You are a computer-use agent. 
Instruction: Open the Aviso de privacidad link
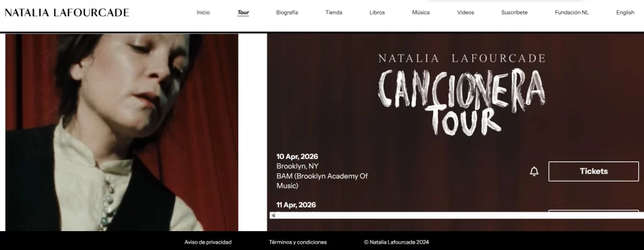coord(208,242)
